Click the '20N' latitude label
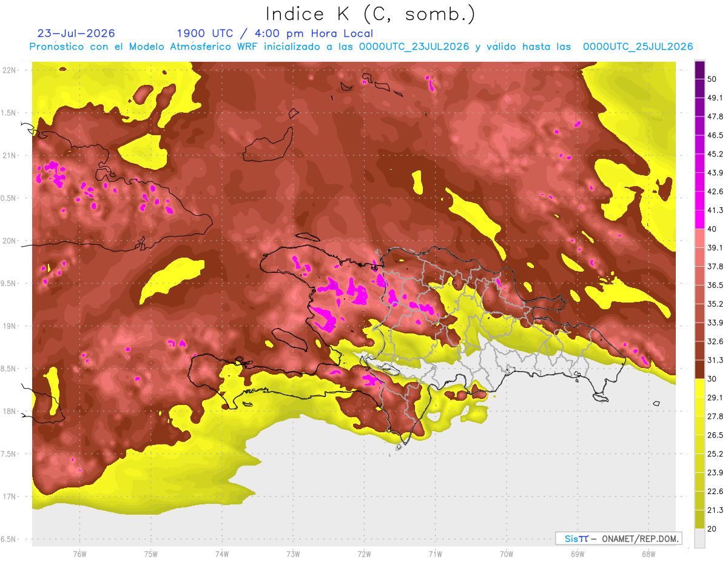Image resolution: width=728 pixels, height=562 pixels. [x=10, y=241]
